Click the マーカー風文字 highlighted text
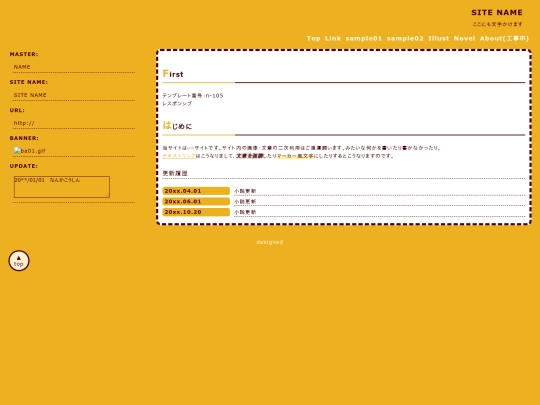Viewport: 540px width, 405px height. [x=295, y=156]
